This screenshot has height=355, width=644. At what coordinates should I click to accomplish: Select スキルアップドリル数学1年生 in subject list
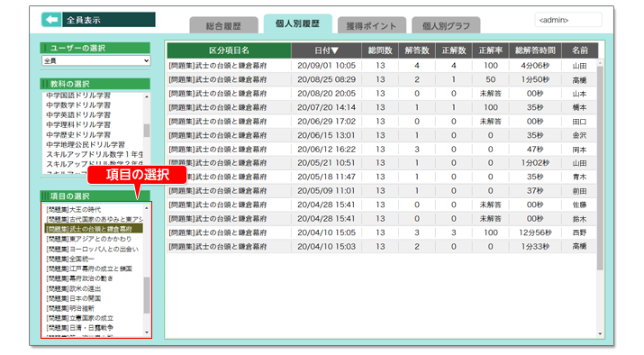[95, 154]
